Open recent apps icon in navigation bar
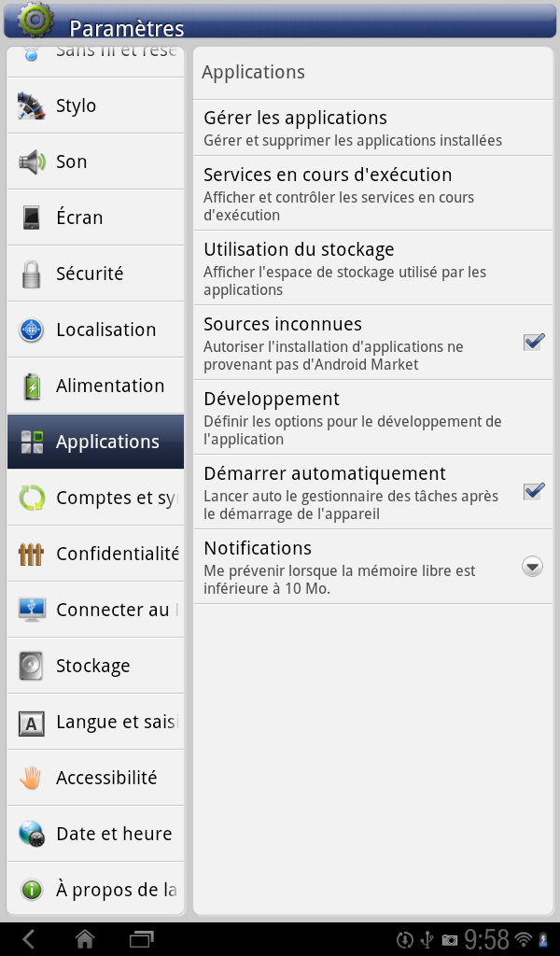This screenshot has width=560, height=956. [141, 939]
